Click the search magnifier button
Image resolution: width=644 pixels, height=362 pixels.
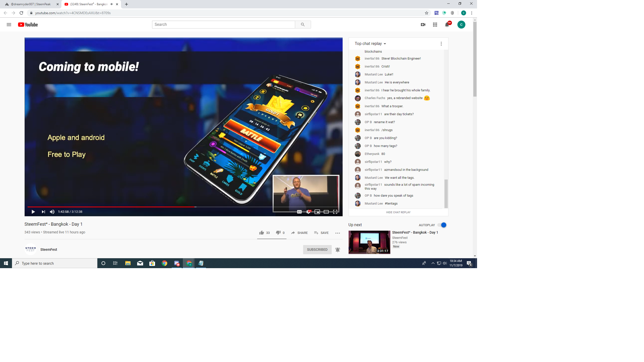[x=303, y=25]
